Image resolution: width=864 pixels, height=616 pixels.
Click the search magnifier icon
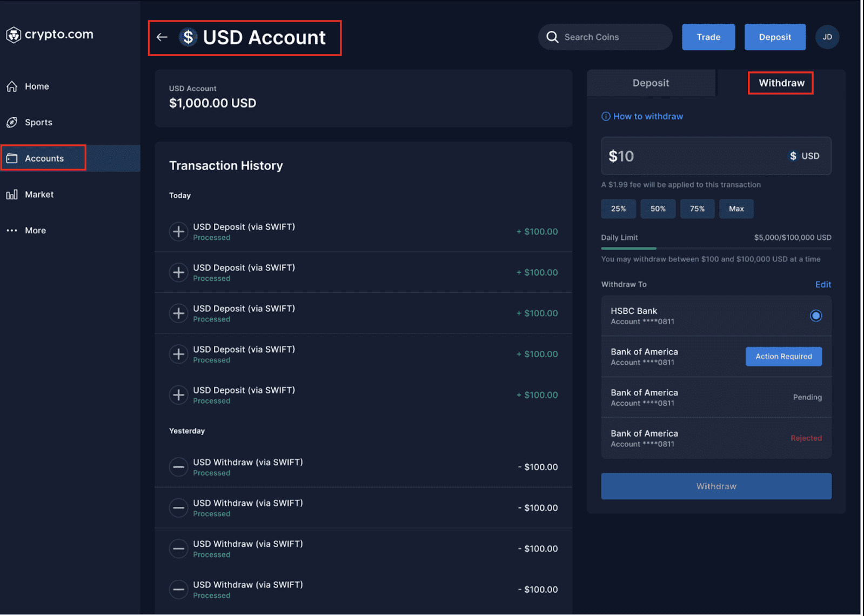pos(552,37)
